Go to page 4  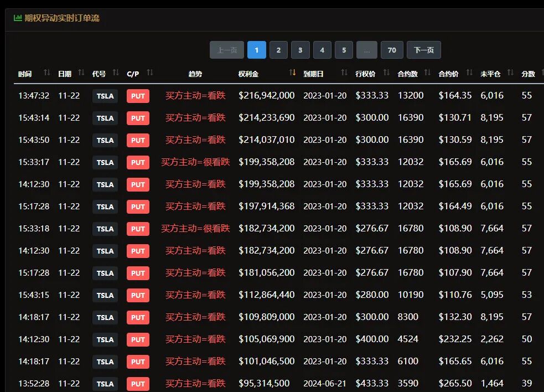(x=322, y=50)
